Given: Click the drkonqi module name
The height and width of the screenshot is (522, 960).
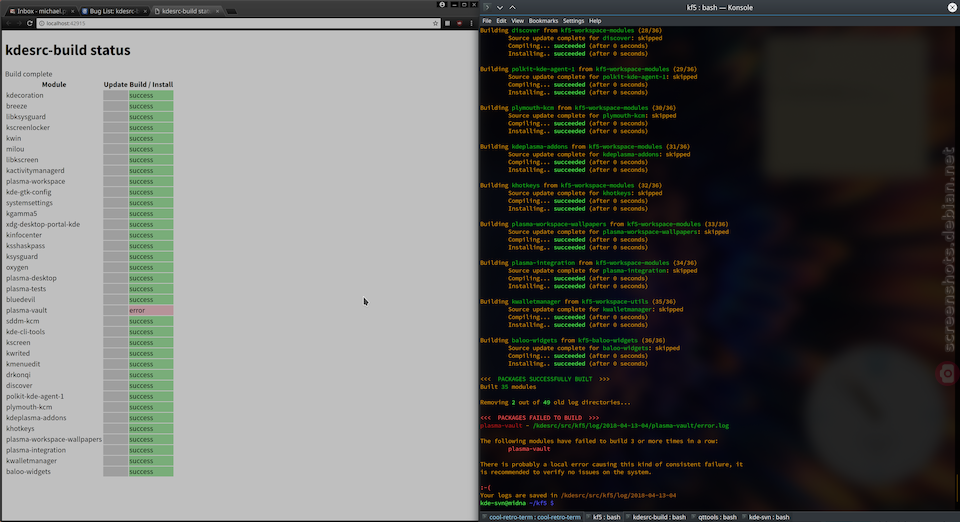Looking at the screenshot, I should click(x=18, y=375).
